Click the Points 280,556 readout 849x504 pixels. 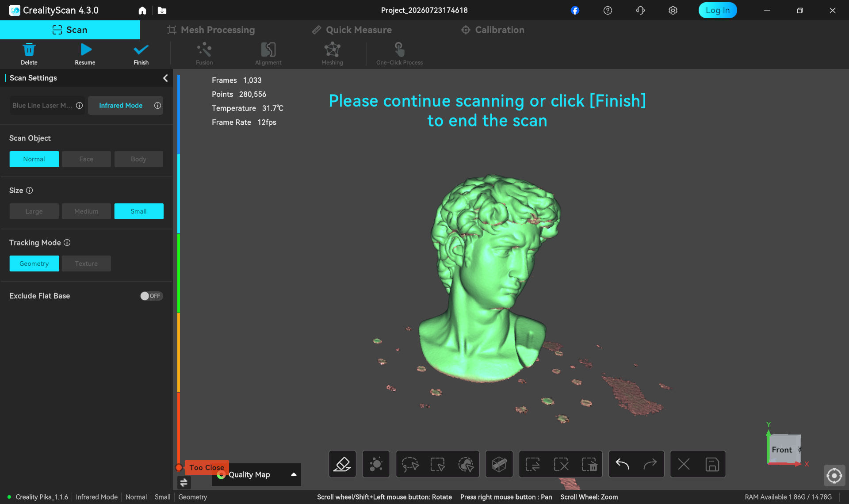point(239,95)
